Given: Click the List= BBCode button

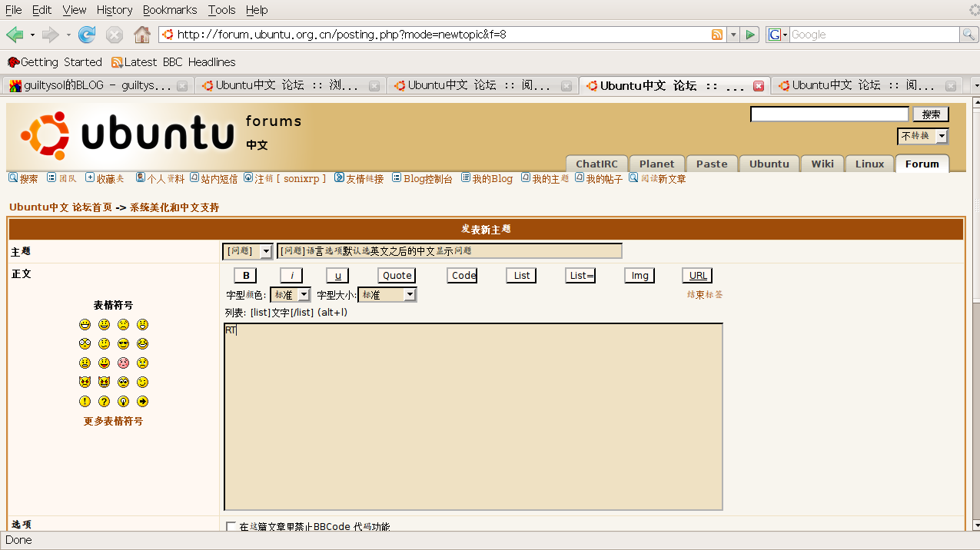Looking at the screenshot, I should click(x=581, y=276).
